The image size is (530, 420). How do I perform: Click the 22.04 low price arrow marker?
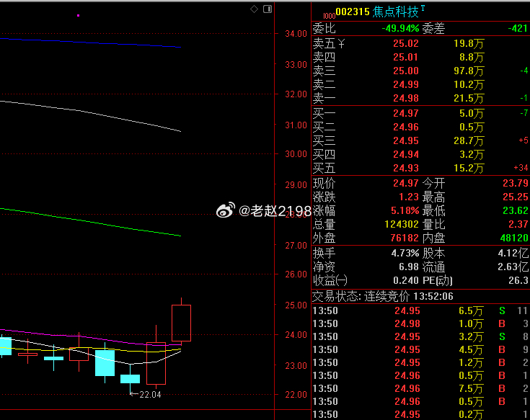[146, 394]
